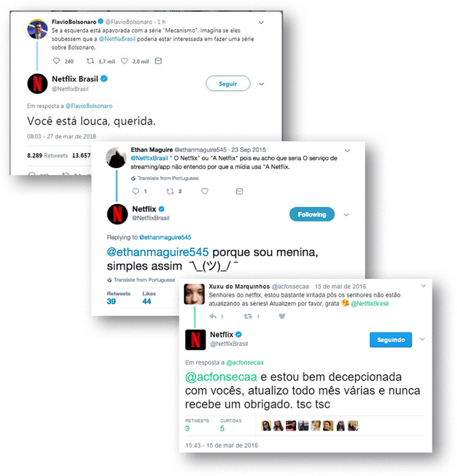Click reply icon on FlavioBolsonaro tweet
Viewport: 457px width, 476px height.
[x=56, y=61]
